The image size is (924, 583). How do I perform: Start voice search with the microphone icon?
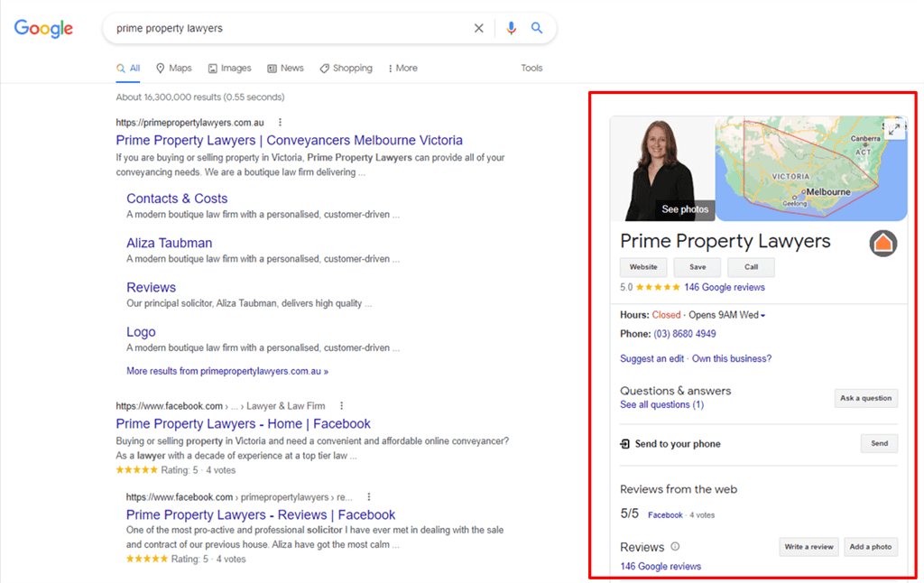511,28
